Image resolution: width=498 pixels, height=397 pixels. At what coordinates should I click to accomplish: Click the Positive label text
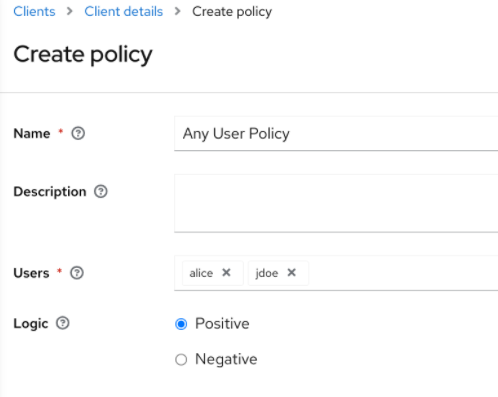pos(222,324)
